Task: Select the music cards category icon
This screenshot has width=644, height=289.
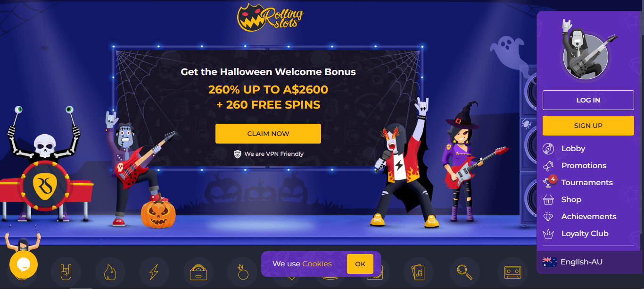Action: [418, 272]
